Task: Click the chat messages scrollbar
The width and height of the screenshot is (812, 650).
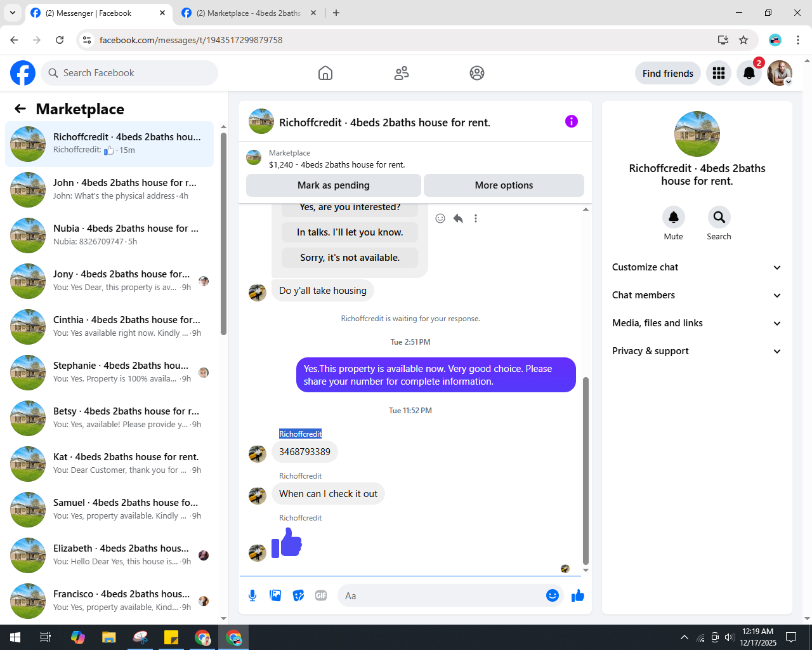Action: point(586,470)
